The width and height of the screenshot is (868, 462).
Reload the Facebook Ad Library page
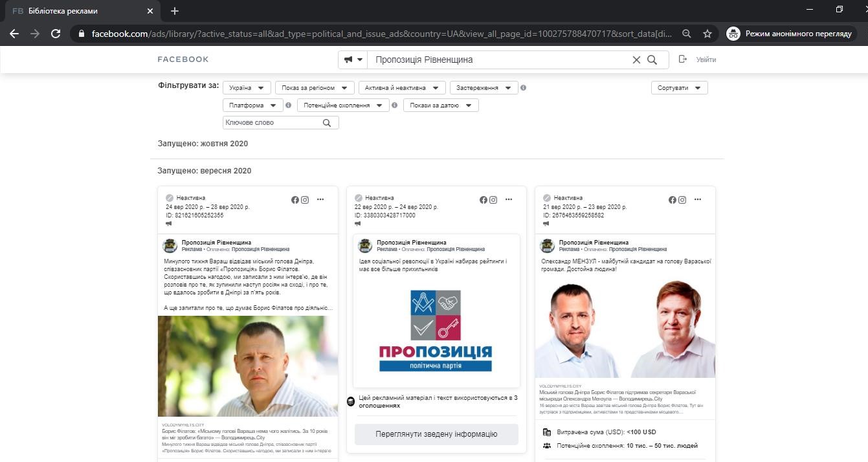pos(56,34)
